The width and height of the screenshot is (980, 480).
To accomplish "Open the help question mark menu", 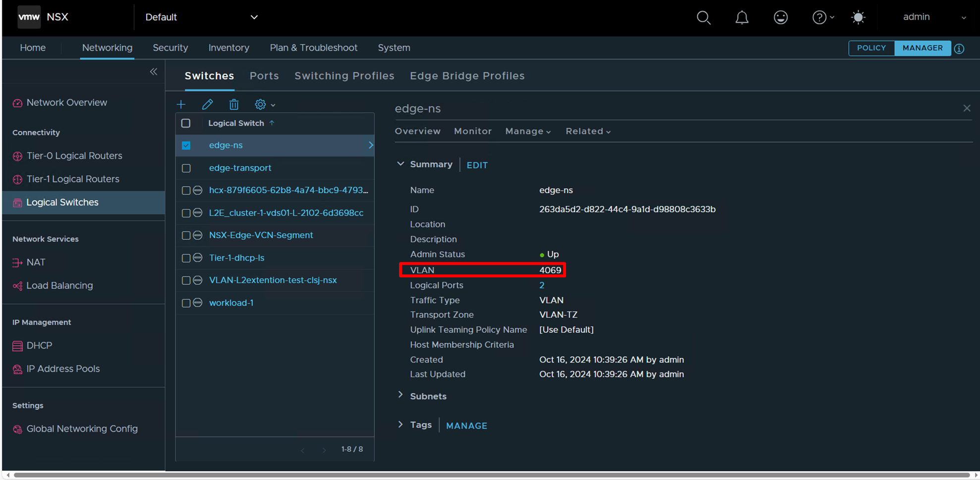I will tap(823, 17).
